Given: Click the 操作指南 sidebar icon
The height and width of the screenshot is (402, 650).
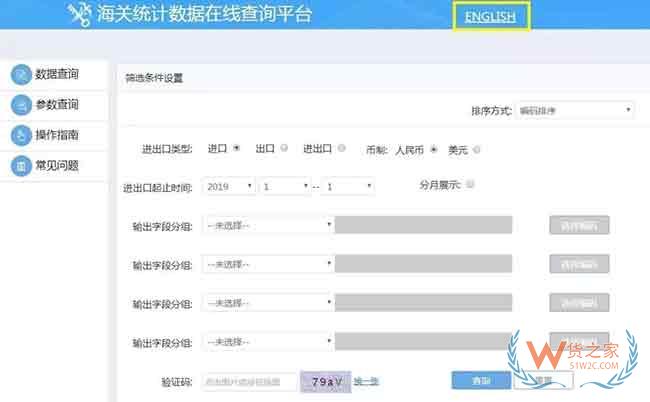Looking at the screenshot, I should pos(21,135).
